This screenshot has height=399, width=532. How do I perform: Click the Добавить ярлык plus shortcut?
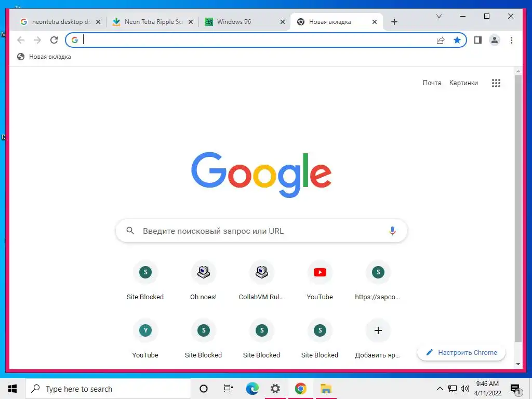378,339
